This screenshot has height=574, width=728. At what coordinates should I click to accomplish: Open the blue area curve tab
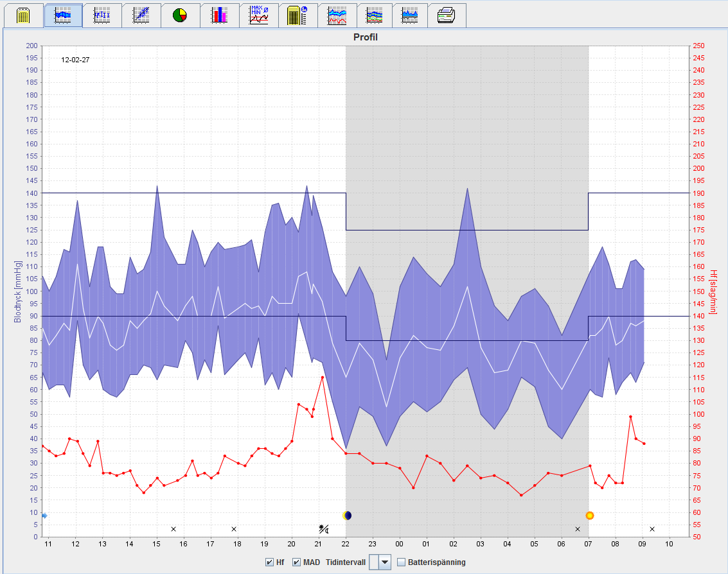410,15
